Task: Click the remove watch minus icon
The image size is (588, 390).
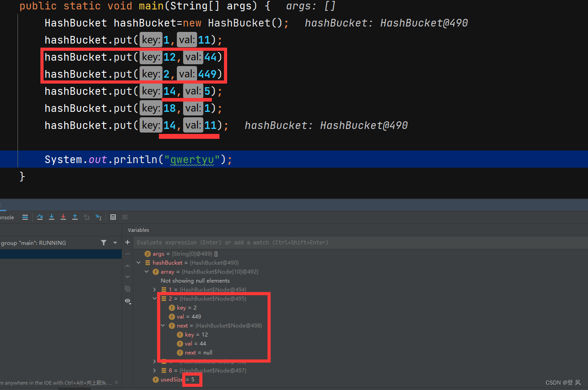Action: [127, 254]
